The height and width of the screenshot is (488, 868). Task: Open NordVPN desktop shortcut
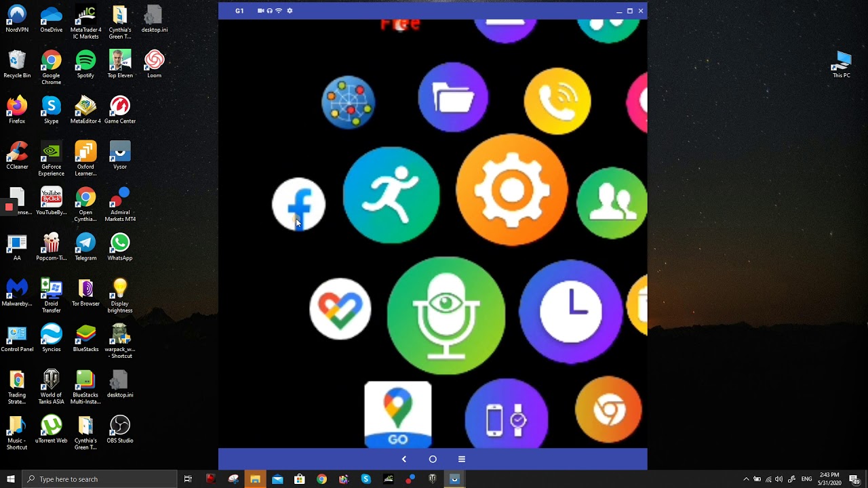coord(17,19)
